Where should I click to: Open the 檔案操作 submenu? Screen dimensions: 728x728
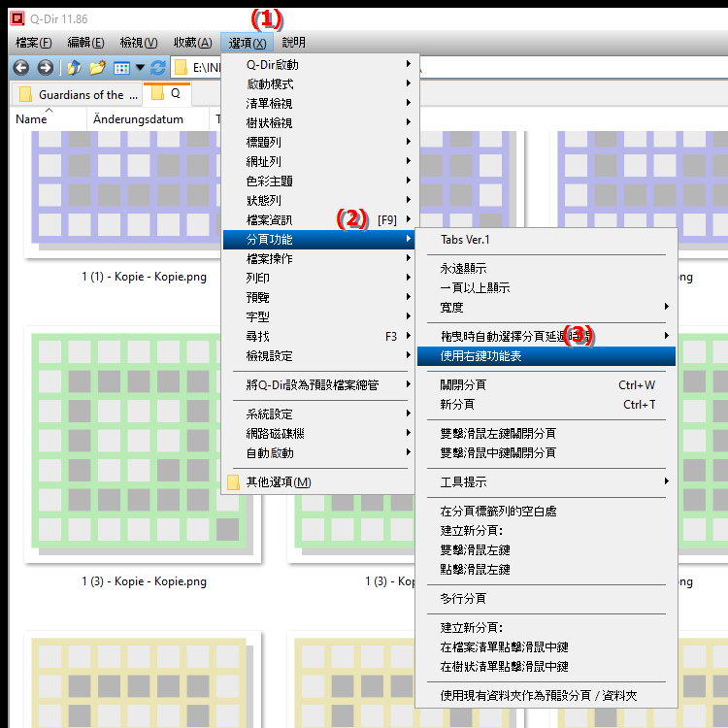pyautogui.click(x=320, y=258)
